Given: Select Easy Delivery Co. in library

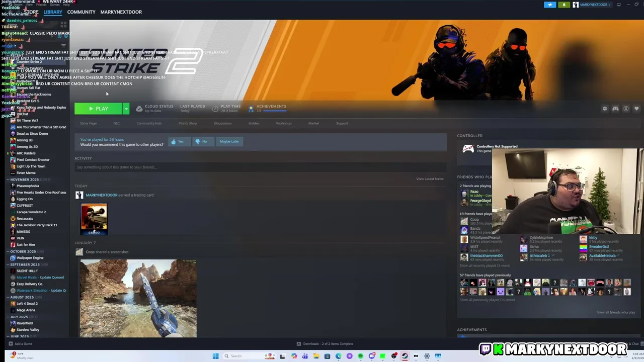Looking at the screenshot, I should coord(30,284).
